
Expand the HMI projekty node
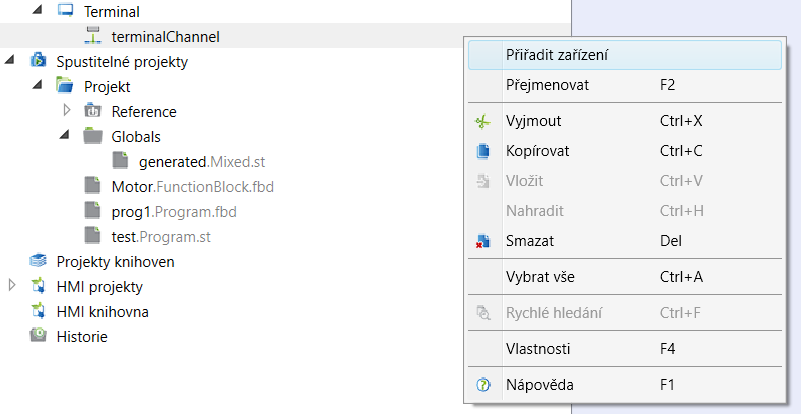click(x=12, y=286)
